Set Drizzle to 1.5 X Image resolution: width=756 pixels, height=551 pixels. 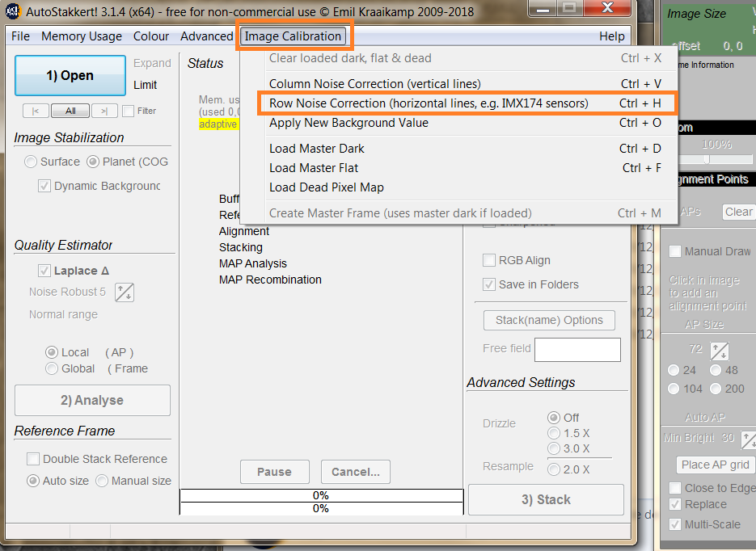(554, 433)
